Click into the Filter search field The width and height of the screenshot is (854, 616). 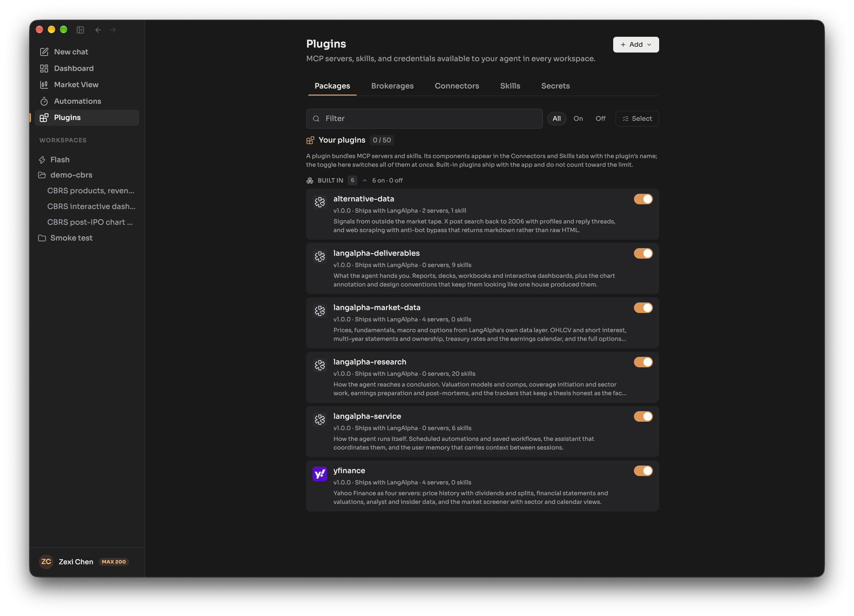[x=424, y=119]
